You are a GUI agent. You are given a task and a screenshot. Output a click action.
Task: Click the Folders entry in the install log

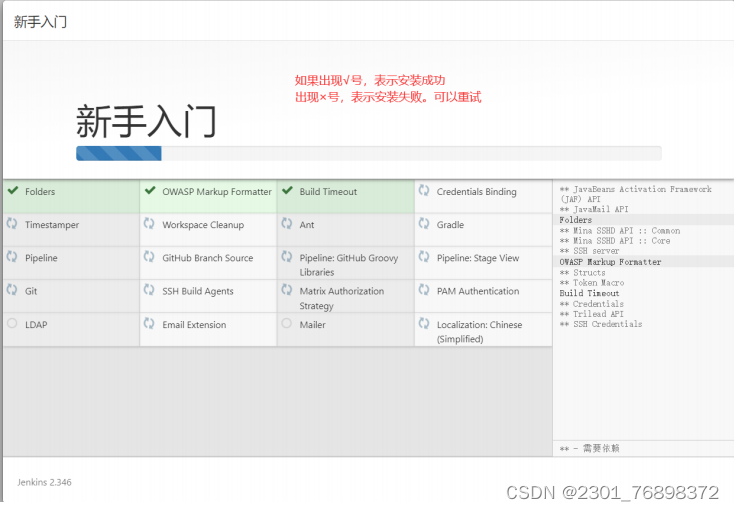click(575, 220)
